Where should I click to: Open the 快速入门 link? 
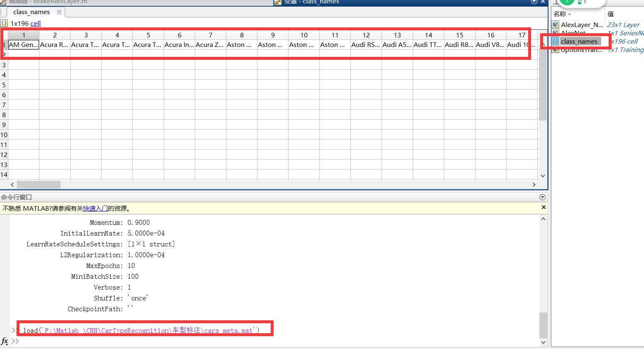point(95,209)
